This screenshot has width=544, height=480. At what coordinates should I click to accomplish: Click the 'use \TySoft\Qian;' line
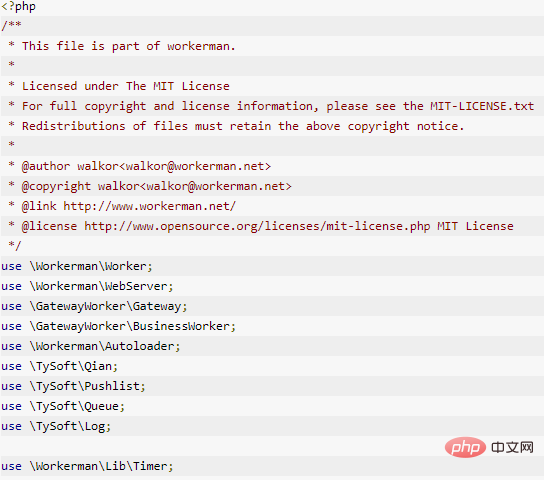59,367
